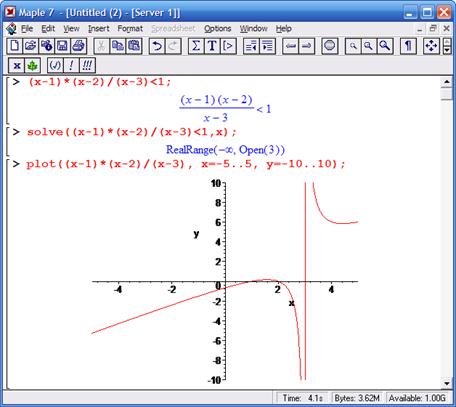Viewport: 456px width, 407px height.
Task: Open the Window menu
Action: (x=254, y=29)
